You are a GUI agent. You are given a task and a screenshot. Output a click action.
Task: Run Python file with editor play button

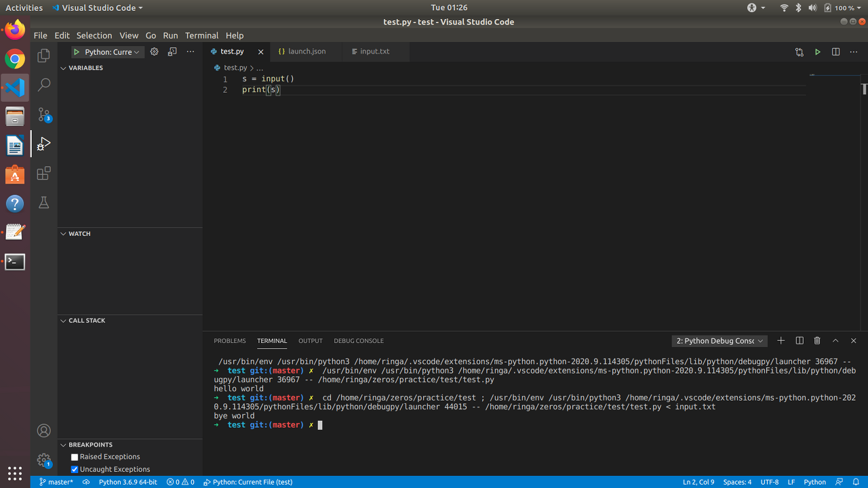pos(818,52)
